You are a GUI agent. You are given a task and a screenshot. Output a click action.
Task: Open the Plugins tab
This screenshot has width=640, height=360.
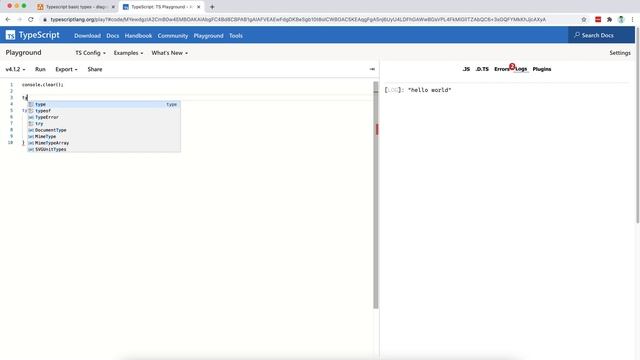(542, 69)
